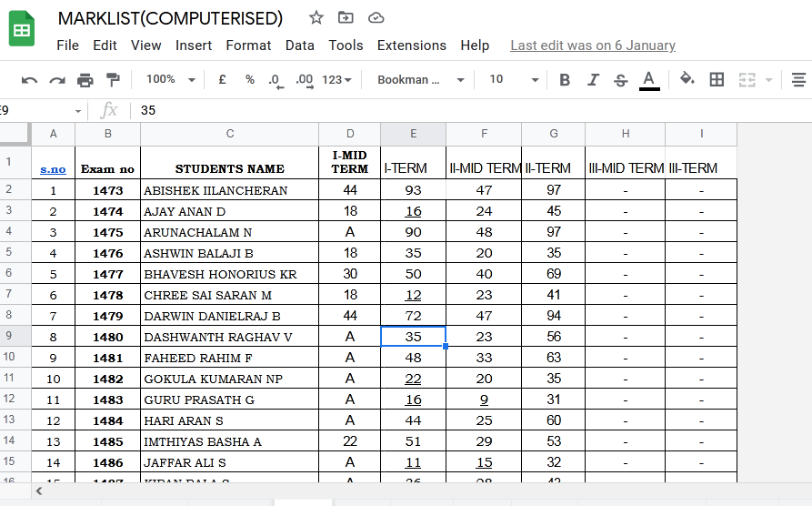This screenshot has height=506, width=812.
Task: Star this MARKLIST document
Action: 316,18
